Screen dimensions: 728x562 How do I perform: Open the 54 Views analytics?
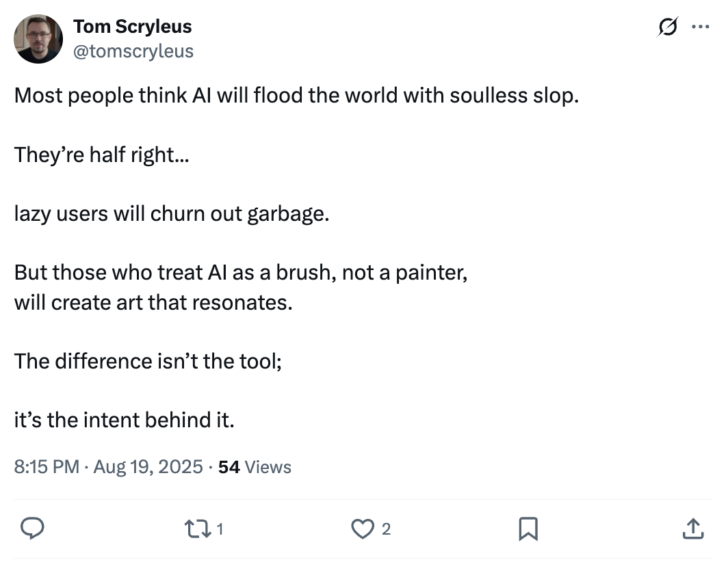[255, 467]
